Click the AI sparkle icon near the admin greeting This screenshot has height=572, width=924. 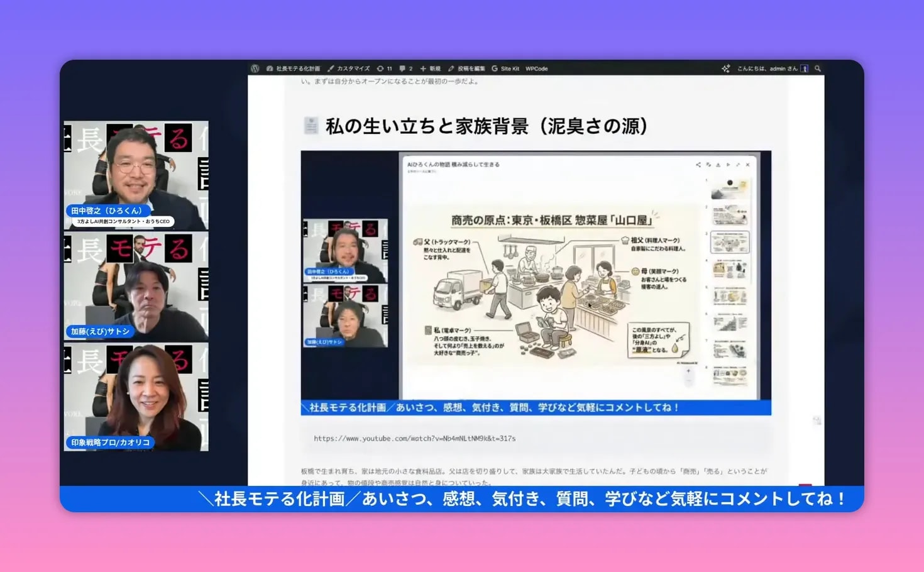click(x=725, y=68)
